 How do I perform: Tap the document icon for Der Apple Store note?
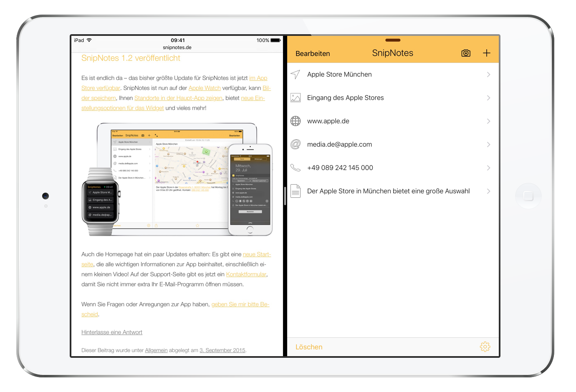coord(296,191)
